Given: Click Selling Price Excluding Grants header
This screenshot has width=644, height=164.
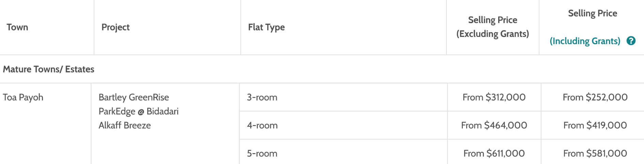Looking at the screenshot, I should coord(493,27).
